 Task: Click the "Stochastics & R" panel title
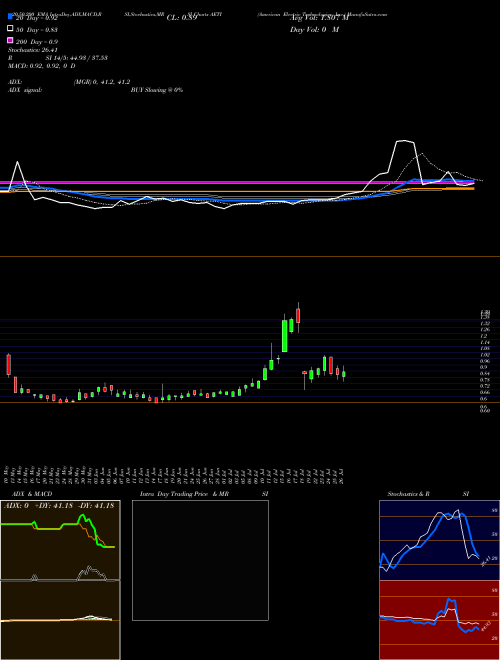click(408, 494)
